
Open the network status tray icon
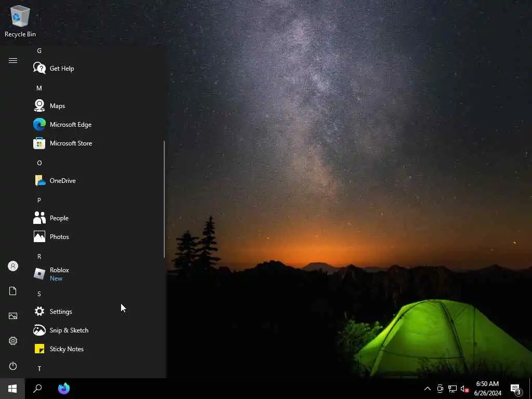click(453, 389)
